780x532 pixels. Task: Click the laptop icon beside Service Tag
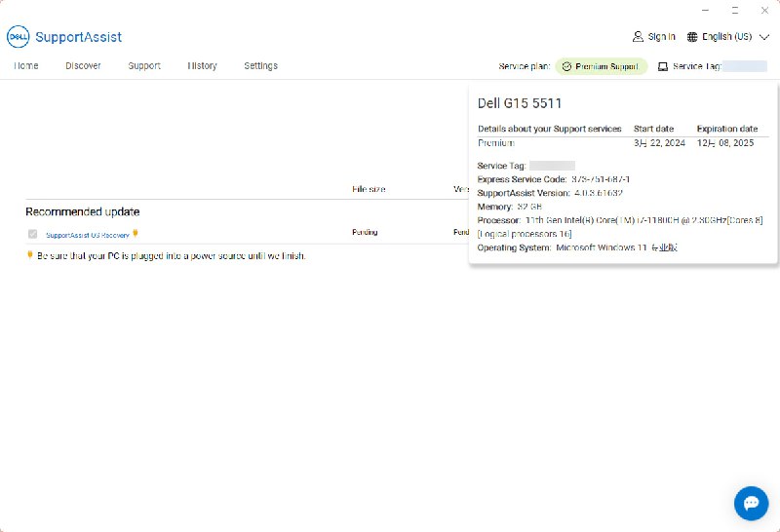point(663,66)
